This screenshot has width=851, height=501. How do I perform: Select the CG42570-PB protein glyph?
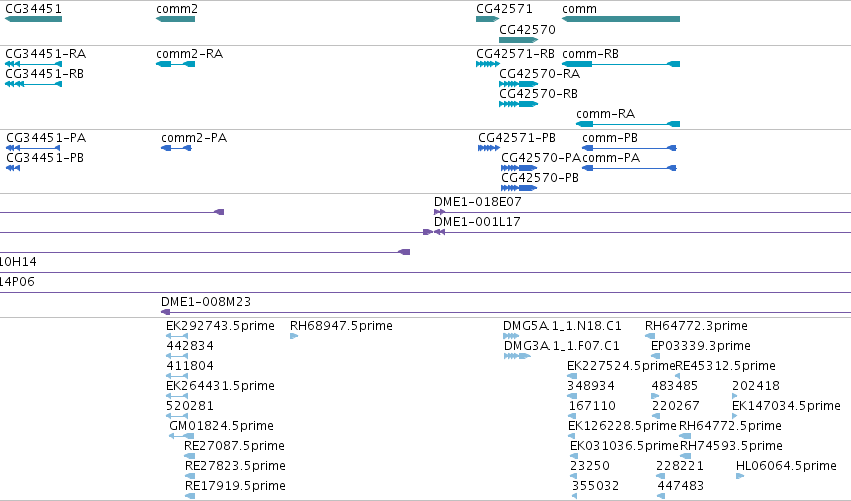click(x=519, y=188)
